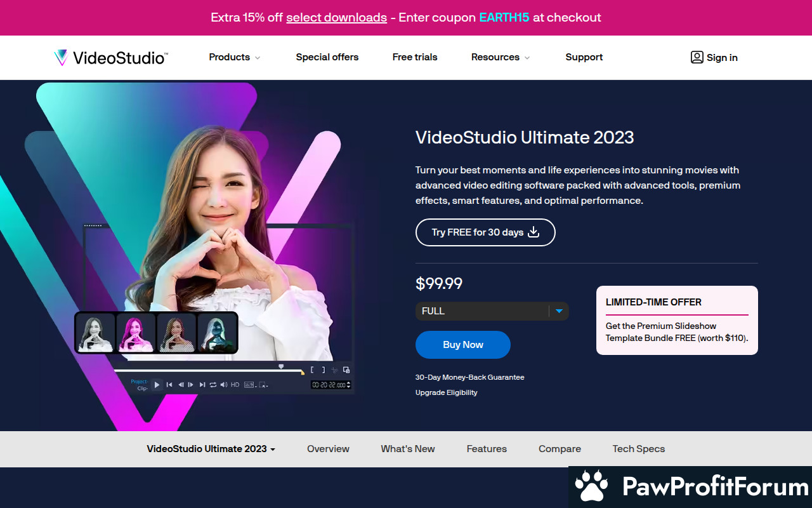
Task: Switch to the Overview tab
Action: (x=328, y=449)
